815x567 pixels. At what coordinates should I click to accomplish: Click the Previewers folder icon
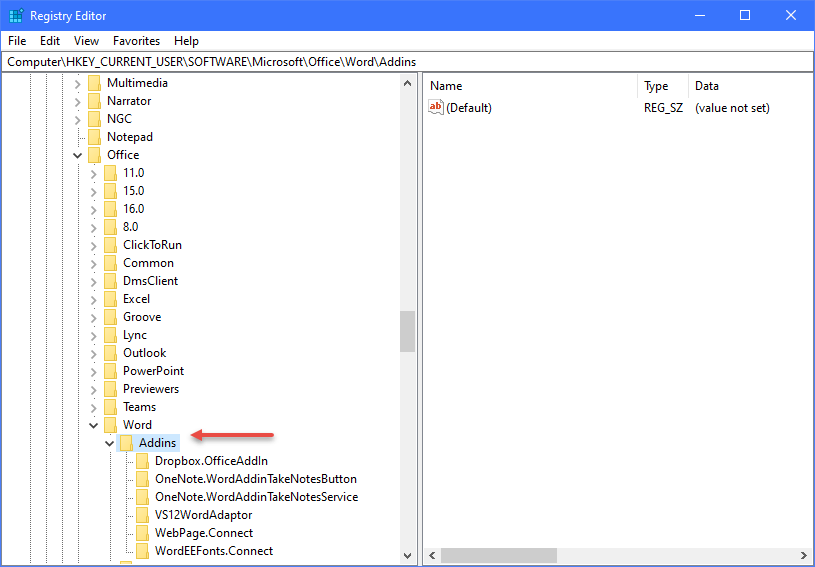[x=110, y=389]
